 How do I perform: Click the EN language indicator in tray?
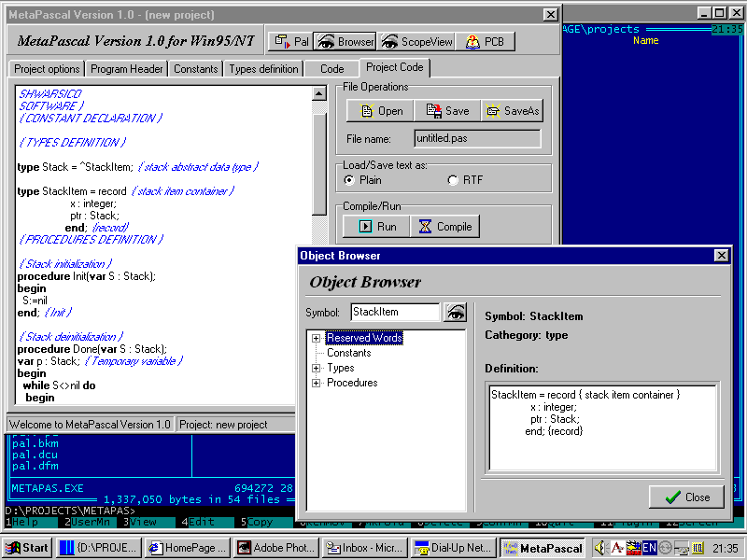click(649, 548)
